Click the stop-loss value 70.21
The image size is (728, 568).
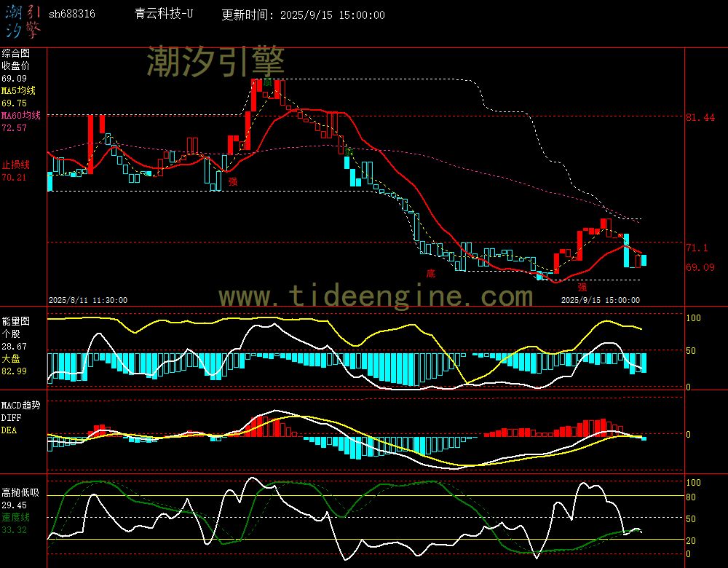(x=15, y=178)
